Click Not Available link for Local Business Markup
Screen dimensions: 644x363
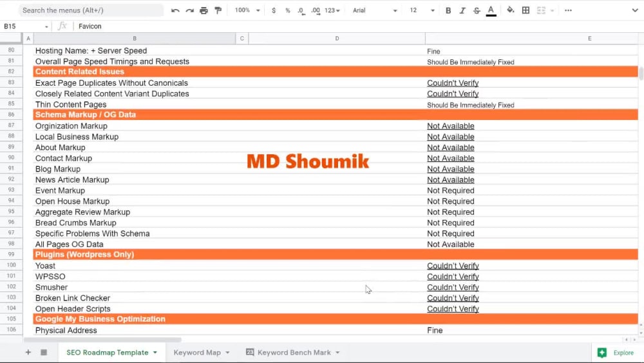pyautogui.click(x=451, y=137)
